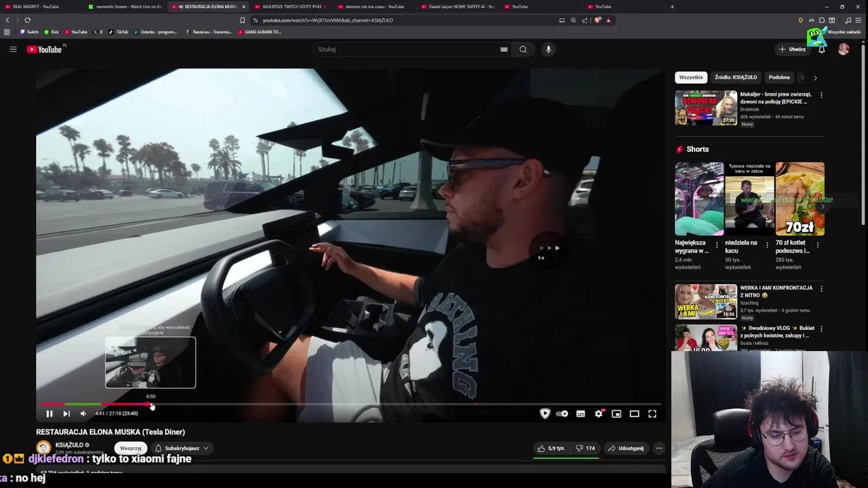
Task: Click the Utwórz create button
Action: pos(792,49)
